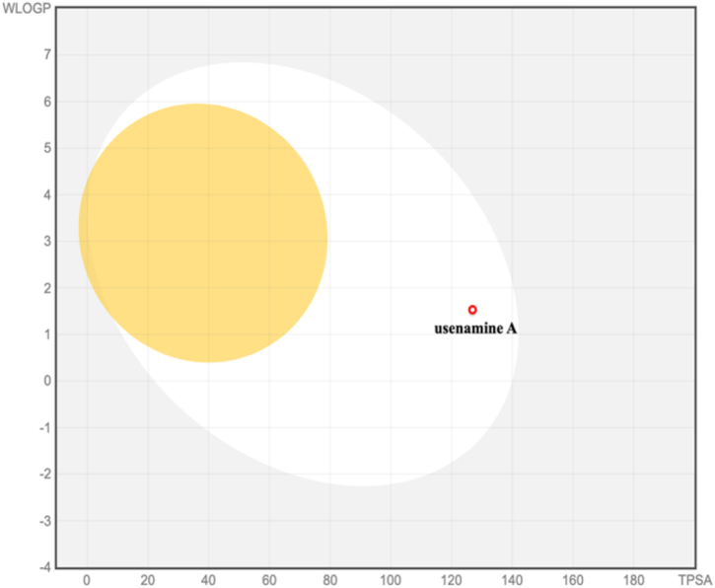
Task: Click the 'usenamine A' text label
Action: pos(475,329)
